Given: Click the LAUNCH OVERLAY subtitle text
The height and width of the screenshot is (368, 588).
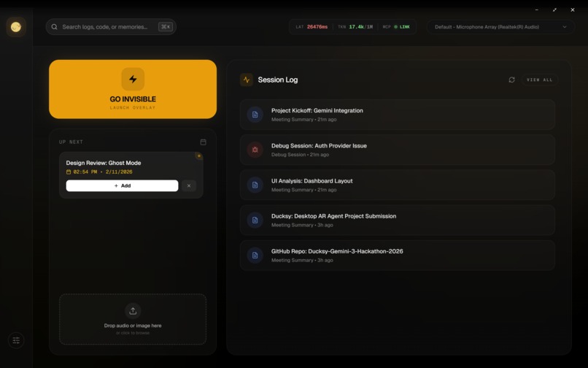Looking at the screenshot, I should (x=133, y=108).
